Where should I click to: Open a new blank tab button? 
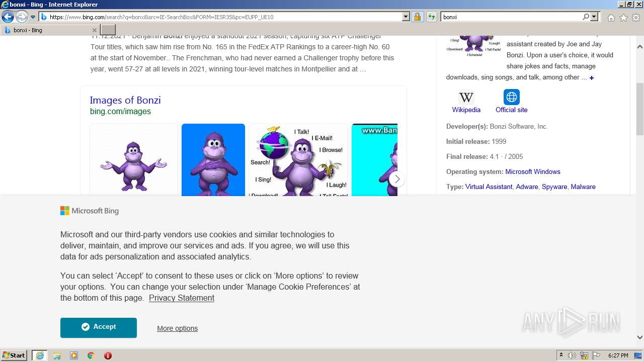tap(108, 30)
